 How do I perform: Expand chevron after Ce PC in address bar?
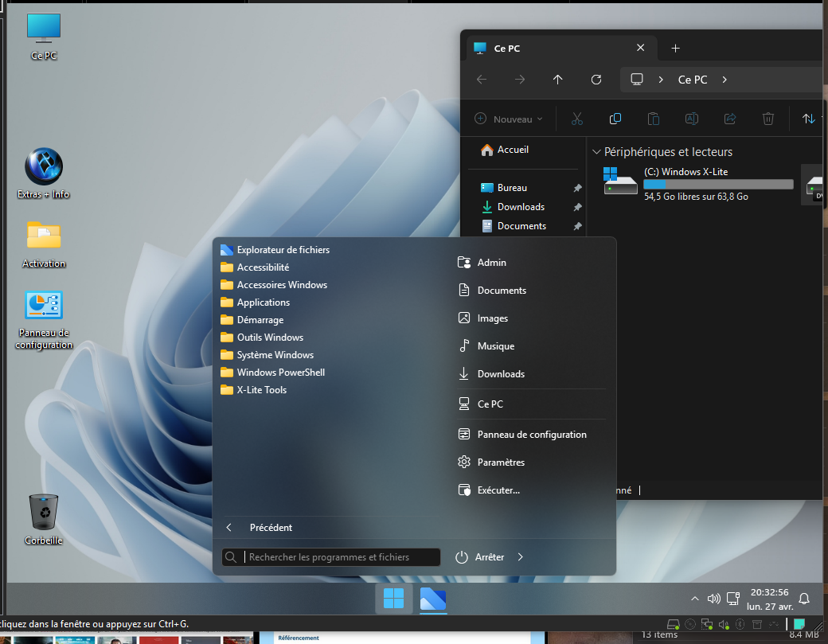(724, 79)
